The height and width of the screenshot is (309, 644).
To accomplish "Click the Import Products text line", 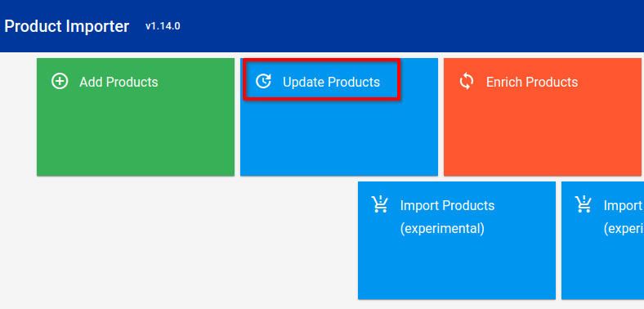I will tap(447, 205).
